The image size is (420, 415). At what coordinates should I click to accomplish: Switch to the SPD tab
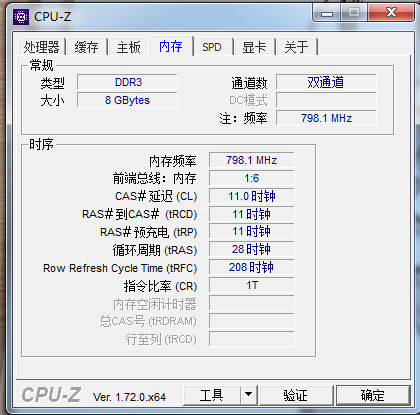click(212, 47)
